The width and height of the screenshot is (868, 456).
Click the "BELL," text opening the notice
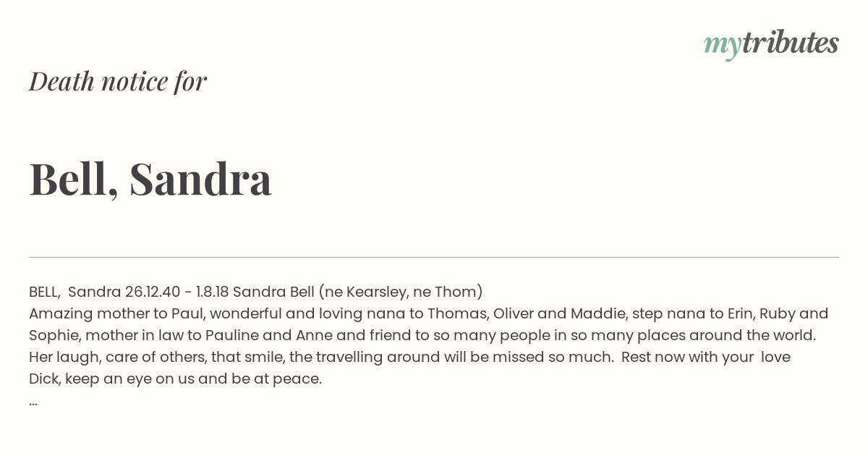[x=45, y=292]
